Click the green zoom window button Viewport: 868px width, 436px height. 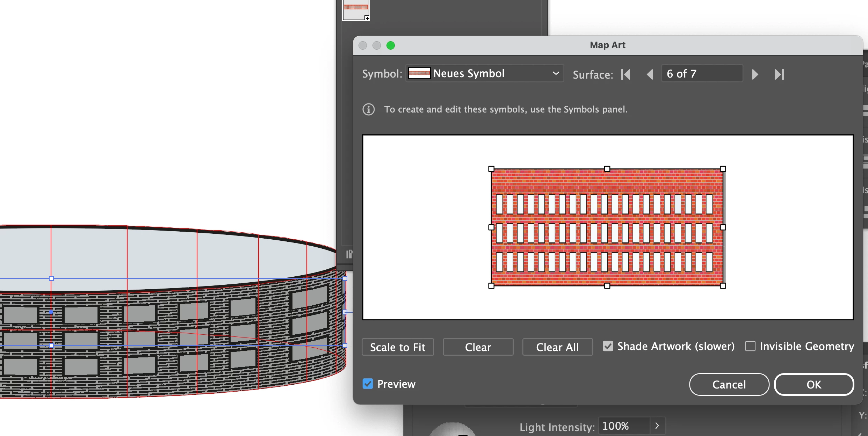tap(390, 45)
